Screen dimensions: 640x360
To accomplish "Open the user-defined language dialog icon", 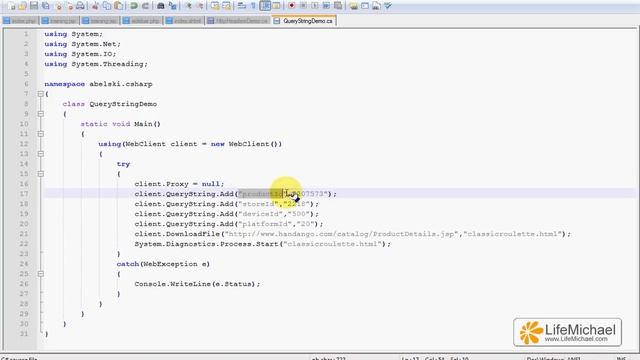I will pyautogui.click(x=276, y=6).
